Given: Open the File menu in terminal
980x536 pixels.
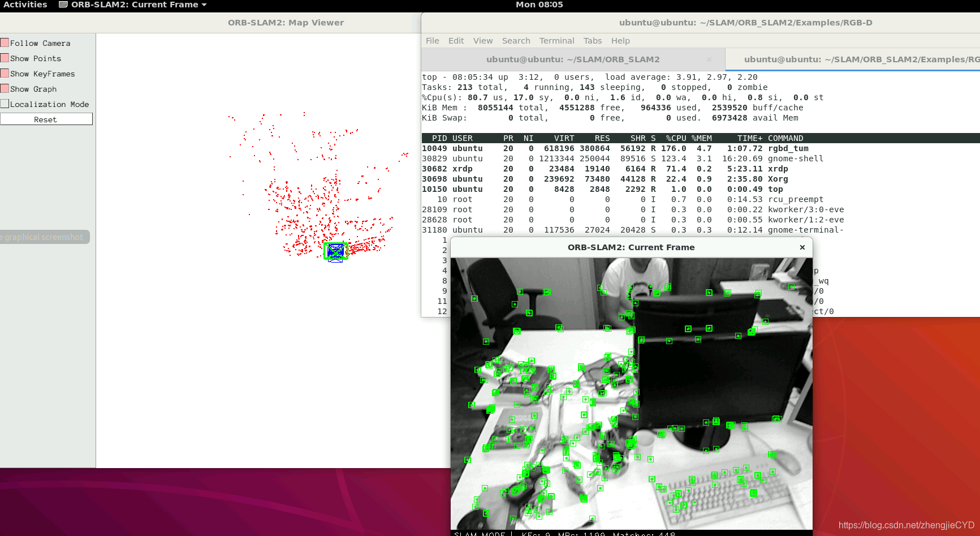Looking at the screenshot, I should point(433,41).
